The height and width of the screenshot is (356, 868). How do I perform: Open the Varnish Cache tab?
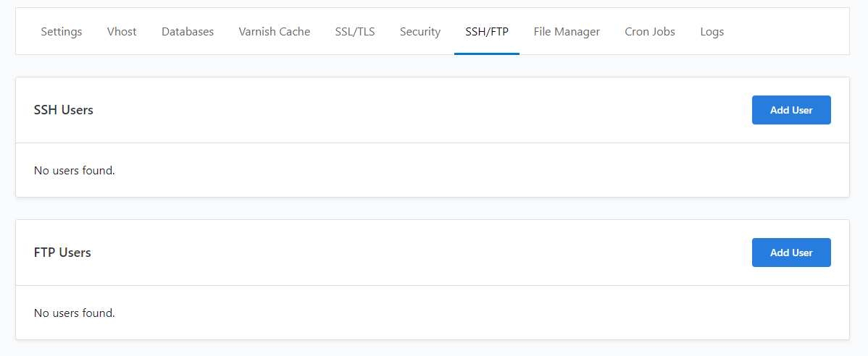(x=275, y=32)
